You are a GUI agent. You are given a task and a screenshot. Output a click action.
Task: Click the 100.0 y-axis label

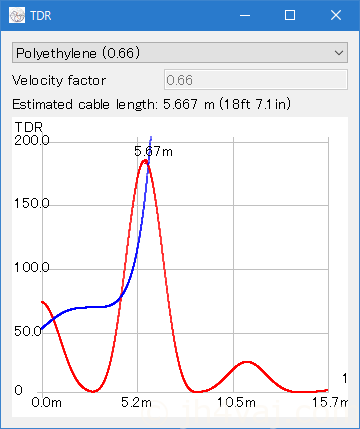pos(32,267)
